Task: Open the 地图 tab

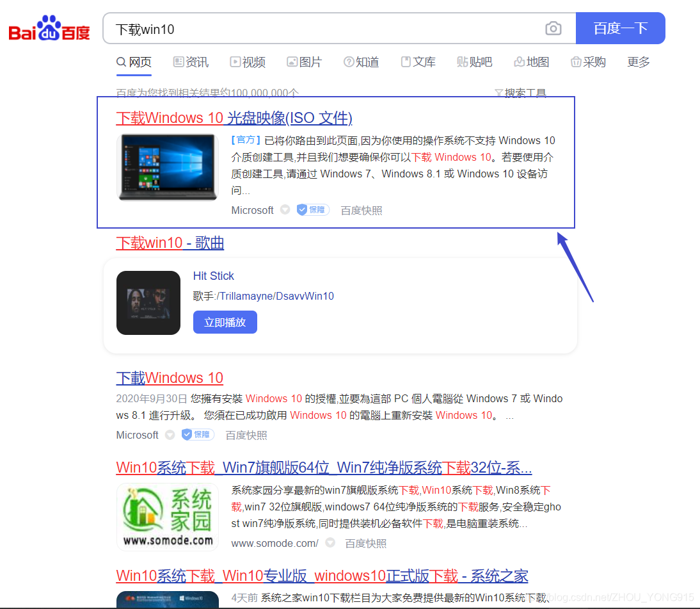Action: click(x=531, y=62)
